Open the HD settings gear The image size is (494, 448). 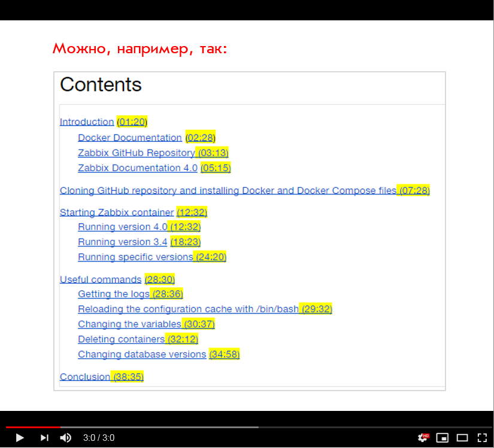423,437
